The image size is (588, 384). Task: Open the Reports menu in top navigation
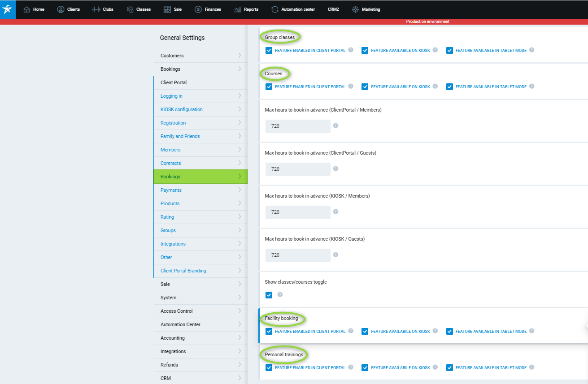[247, 9]
